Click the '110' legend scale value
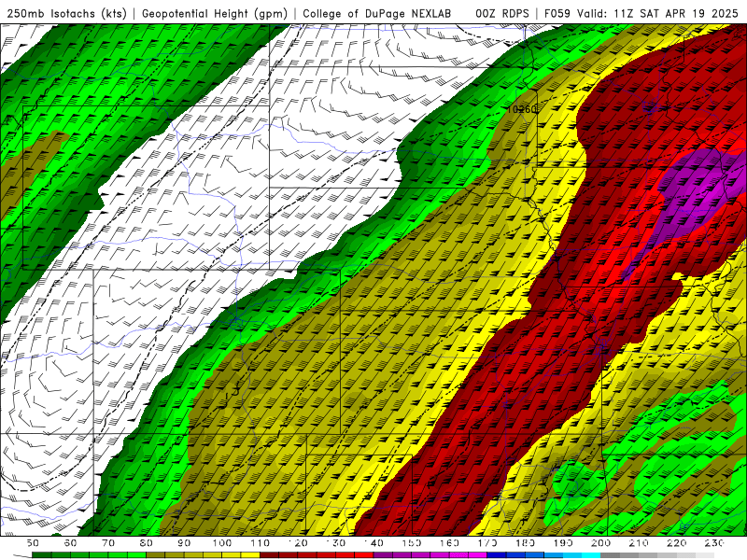The image size is (747, 560). 260,543
